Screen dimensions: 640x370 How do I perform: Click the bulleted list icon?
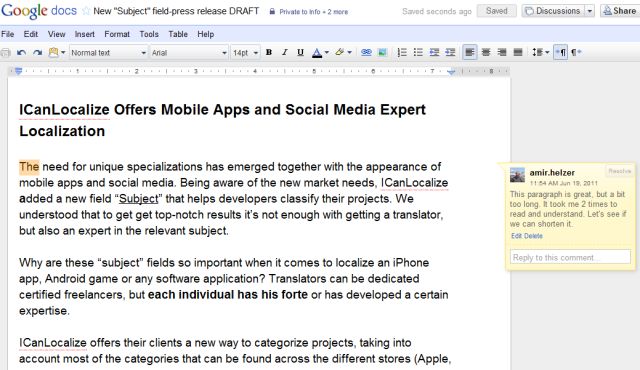[418, 52]
